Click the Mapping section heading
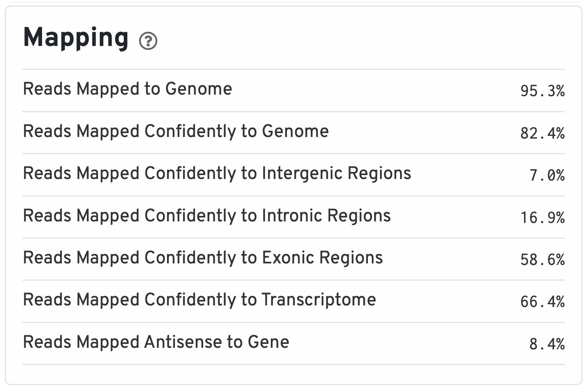 point(76,38)
